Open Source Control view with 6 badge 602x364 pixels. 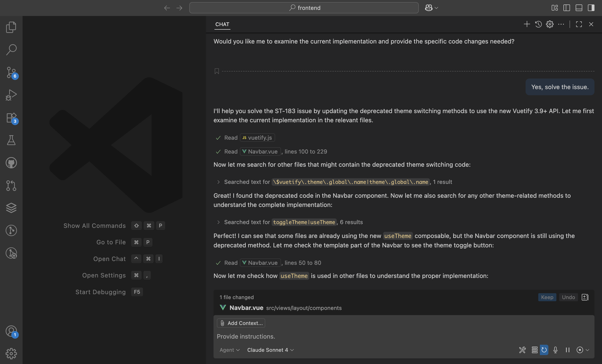pos(11,72)
